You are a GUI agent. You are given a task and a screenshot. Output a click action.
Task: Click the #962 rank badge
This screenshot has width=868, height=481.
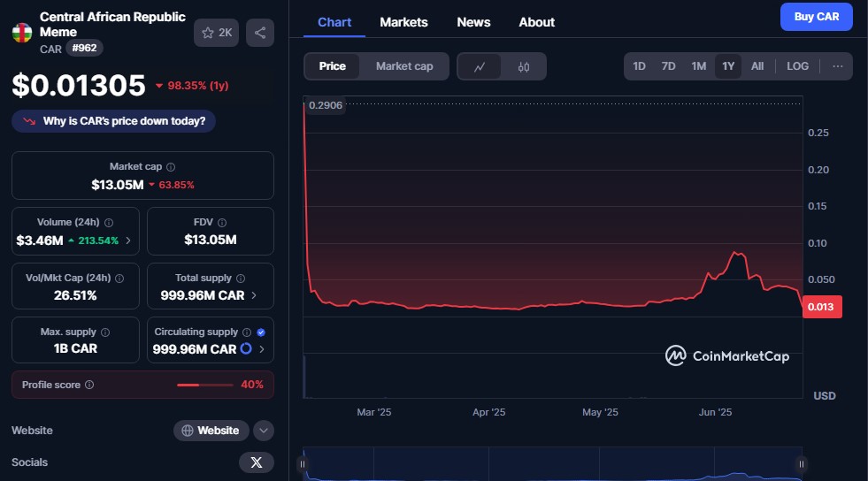84,48
